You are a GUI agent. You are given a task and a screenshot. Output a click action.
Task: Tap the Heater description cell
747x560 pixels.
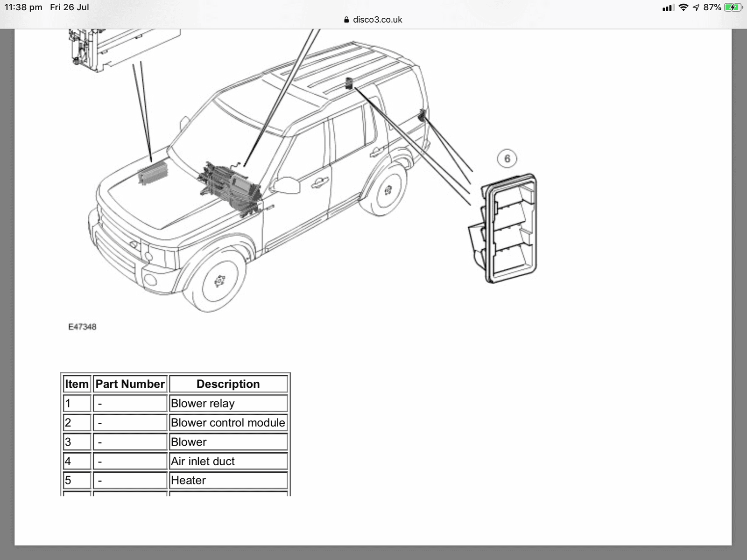coord(228,480)
